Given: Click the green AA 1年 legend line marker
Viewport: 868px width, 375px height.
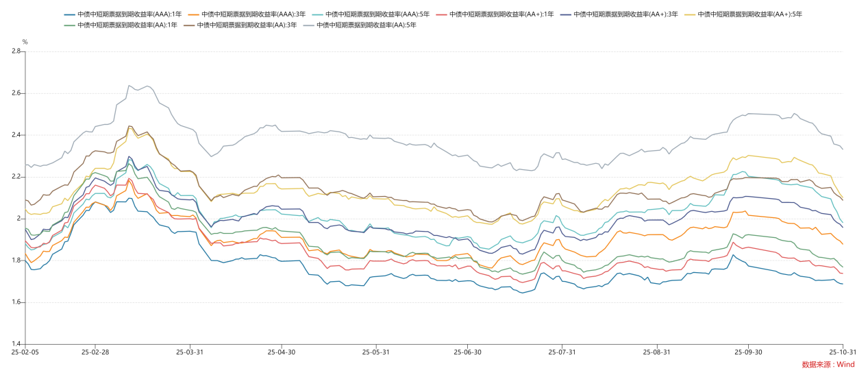Looking at the screenshot, I should tap(71, 25).
